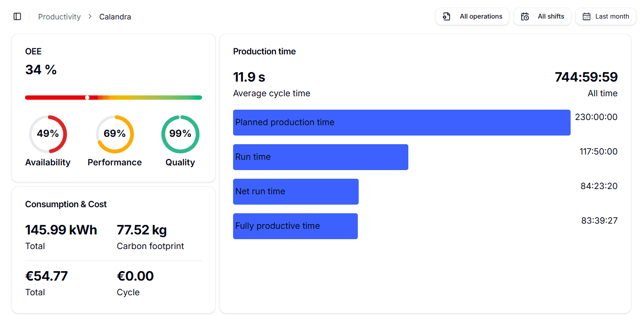Go to Productivity breadcrumb link

[x=60, y=17]
